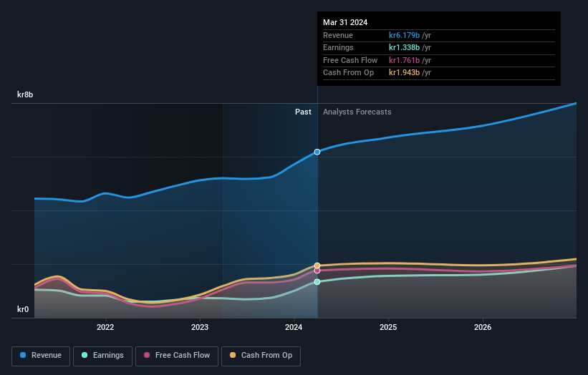Toggle the Earnings legend series

pyautogui.click(x=102, y=356)
